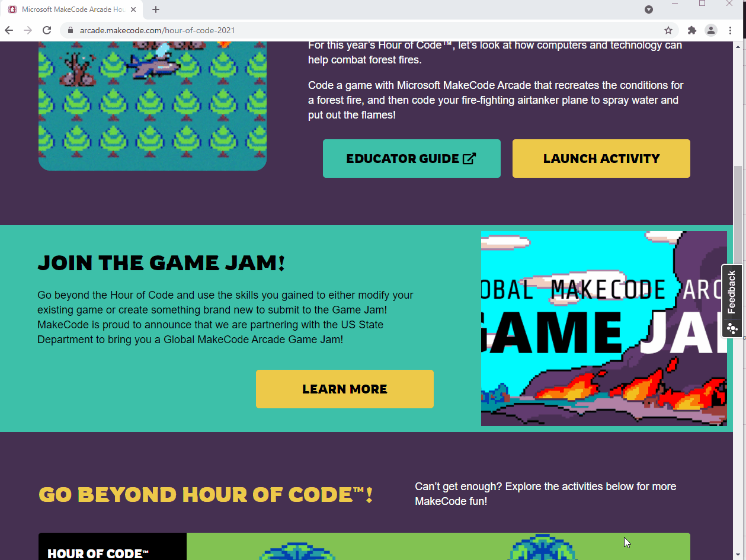Click the Game Jam banner image

pyautogui.click(x=604, y=328)
